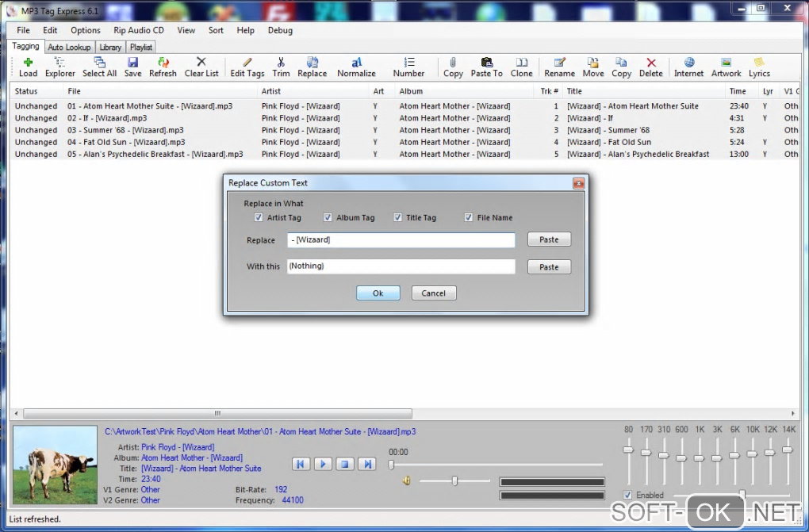This screenshot has width=809, height=532.
Task: Click the 14K equalizer slider
Action: 788,450
